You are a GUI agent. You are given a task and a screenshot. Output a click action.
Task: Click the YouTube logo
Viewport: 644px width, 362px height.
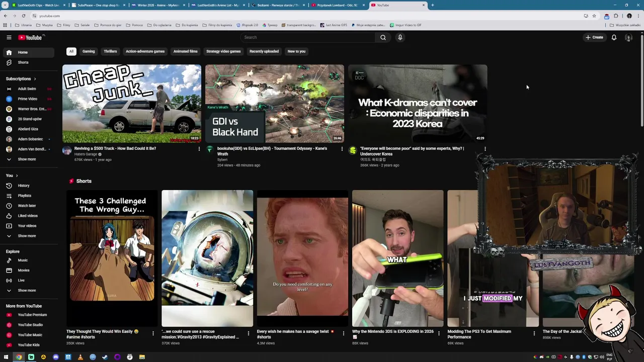[x=30, y=37]
